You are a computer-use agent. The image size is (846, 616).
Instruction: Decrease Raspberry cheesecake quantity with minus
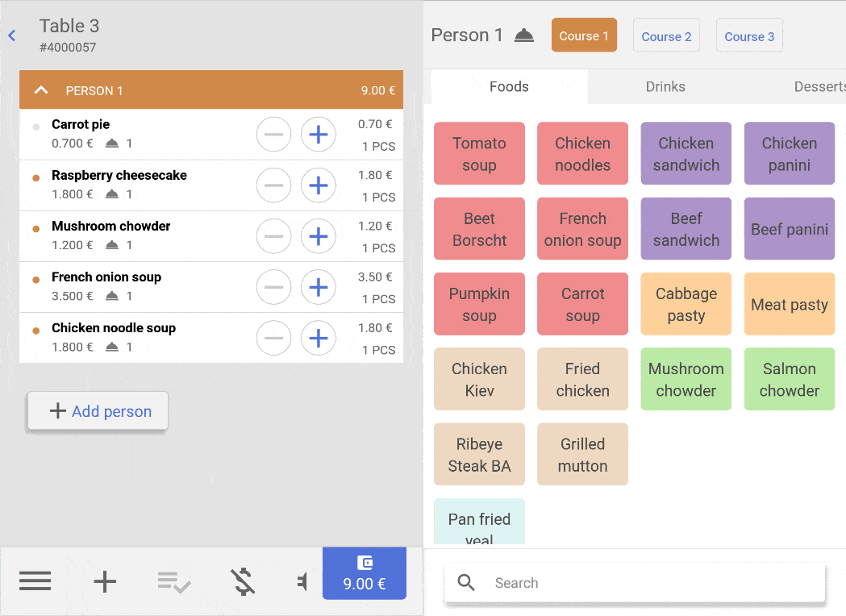273,185
